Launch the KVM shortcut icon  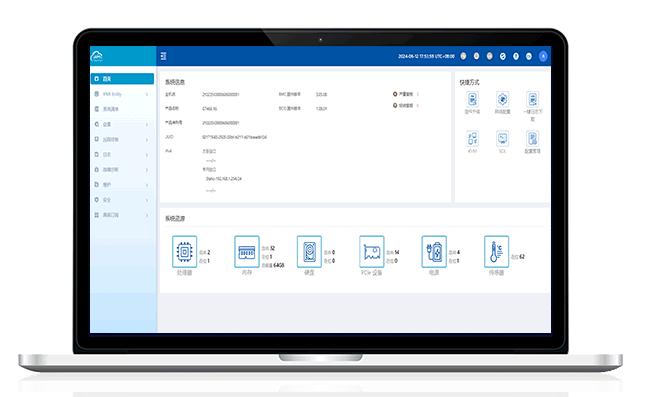click(x=472, y=139)
